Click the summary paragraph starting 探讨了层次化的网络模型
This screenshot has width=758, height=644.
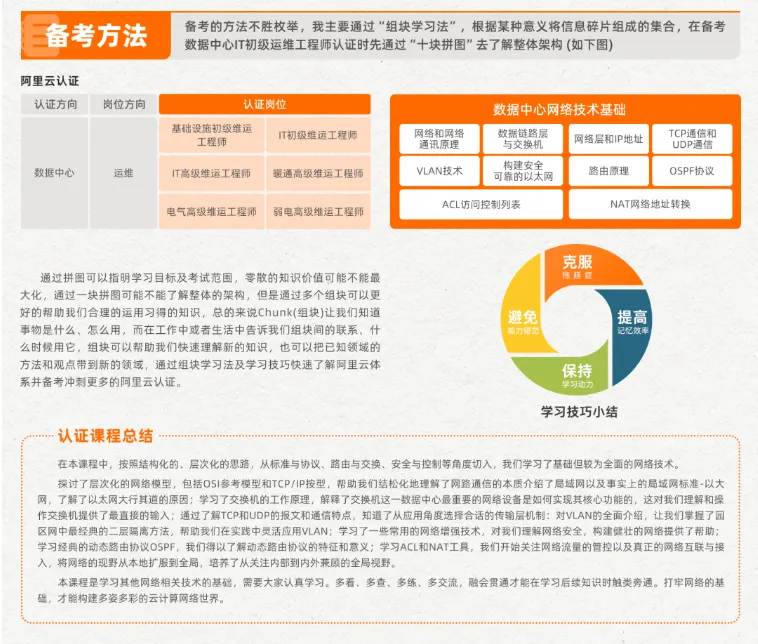381,523
